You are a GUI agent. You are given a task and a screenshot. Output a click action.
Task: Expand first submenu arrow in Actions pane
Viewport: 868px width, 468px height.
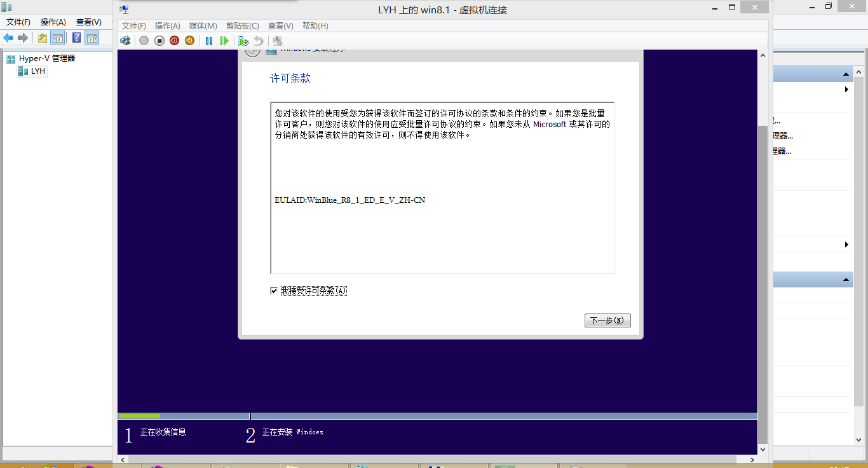click(x=846, y=90)
